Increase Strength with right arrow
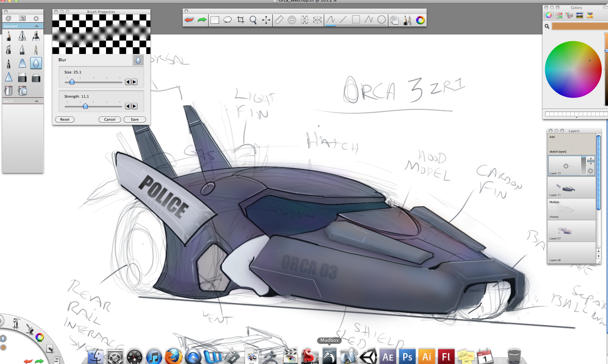The height and width of the screenshot is (364, 608). coord(135,106)
